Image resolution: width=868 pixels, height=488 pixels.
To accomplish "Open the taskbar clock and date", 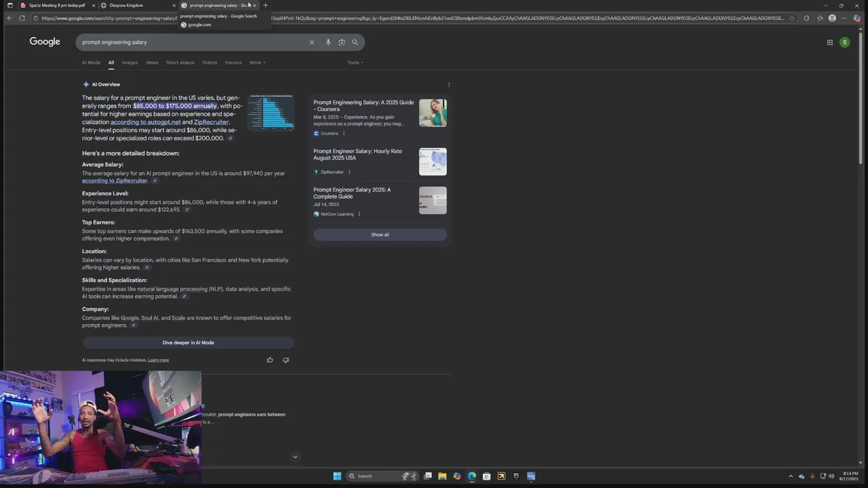I will pyautogui.click(x=850, y=476).
